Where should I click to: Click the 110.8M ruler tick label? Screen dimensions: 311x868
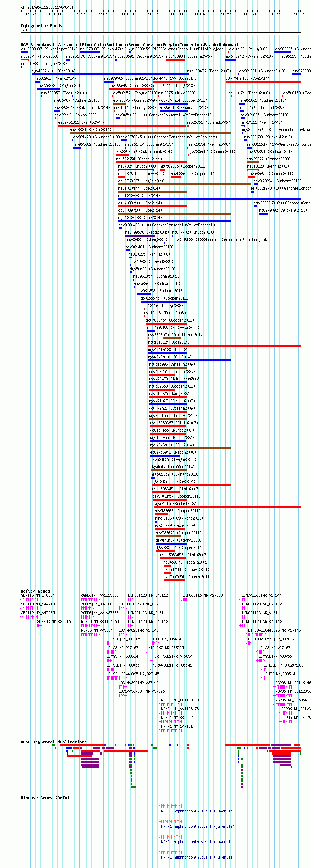click(x=298, y=14)
